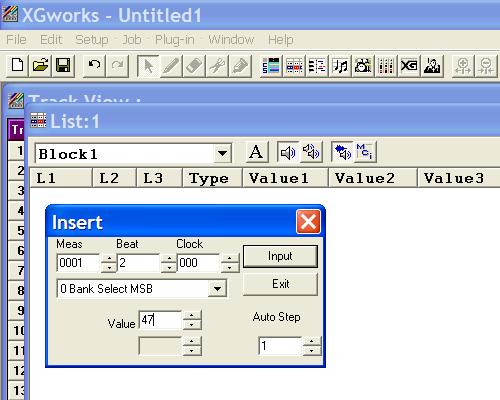Increase Auto Step with up arrow
This screenshot has width=500, height=400.
pyautogui.click(x=312, y=341)
